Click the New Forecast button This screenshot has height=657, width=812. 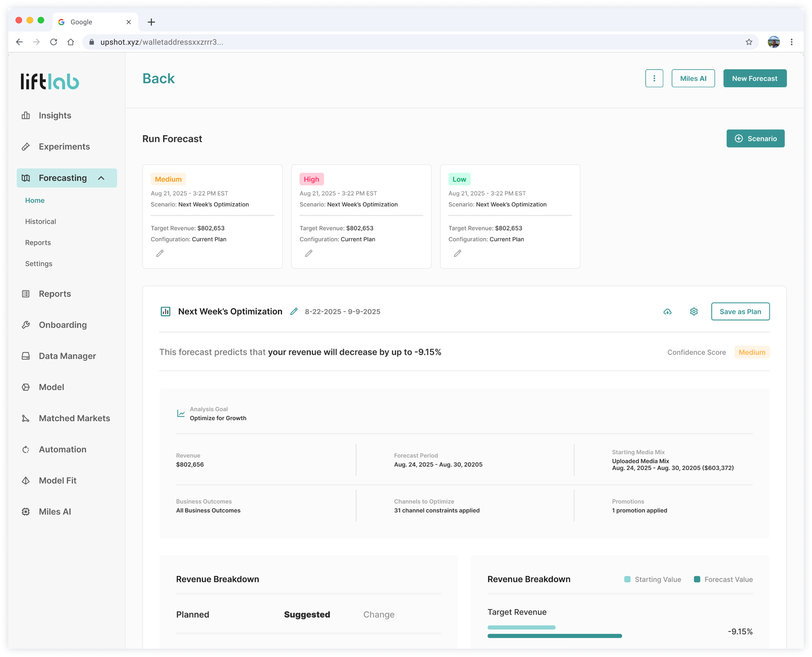point(755,78)
